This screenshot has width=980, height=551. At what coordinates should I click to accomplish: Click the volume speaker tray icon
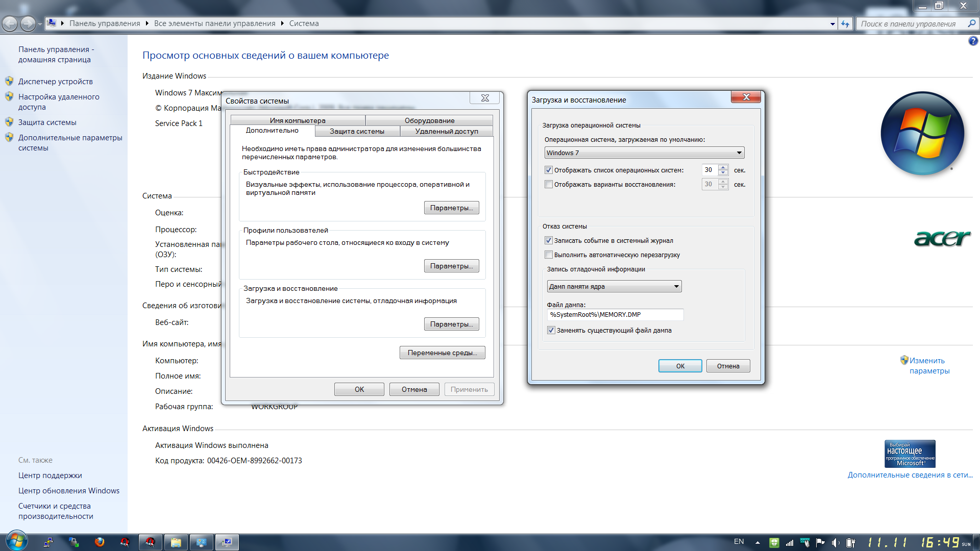836,542
